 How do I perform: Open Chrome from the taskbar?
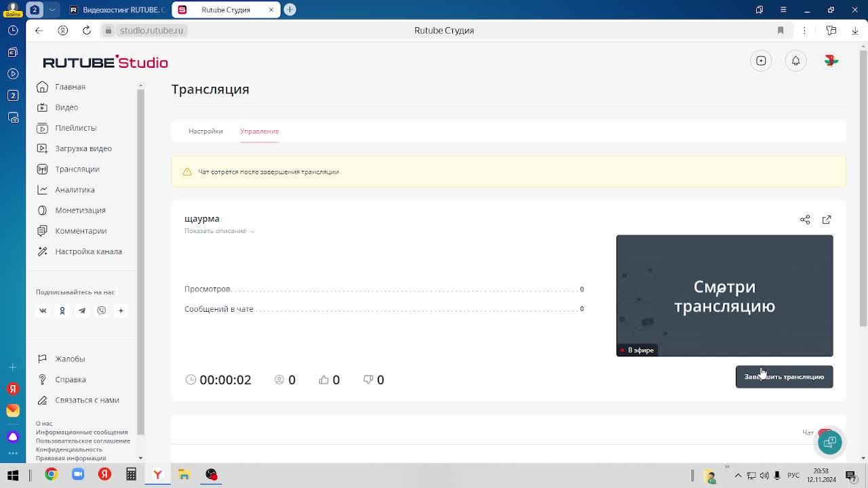point(52,474)
